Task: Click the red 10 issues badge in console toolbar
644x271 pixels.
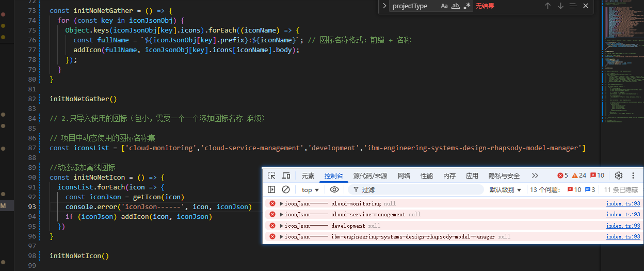Action: pos(574,189)
